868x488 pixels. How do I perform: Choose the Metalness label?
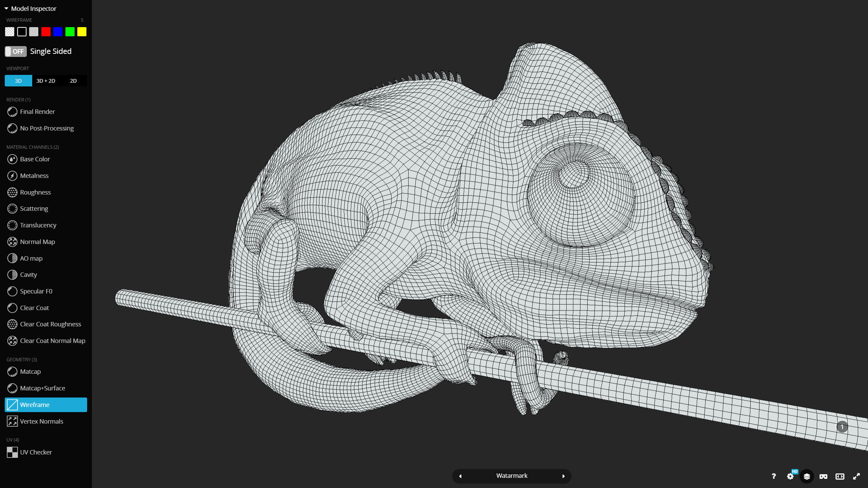coord(34,176)
